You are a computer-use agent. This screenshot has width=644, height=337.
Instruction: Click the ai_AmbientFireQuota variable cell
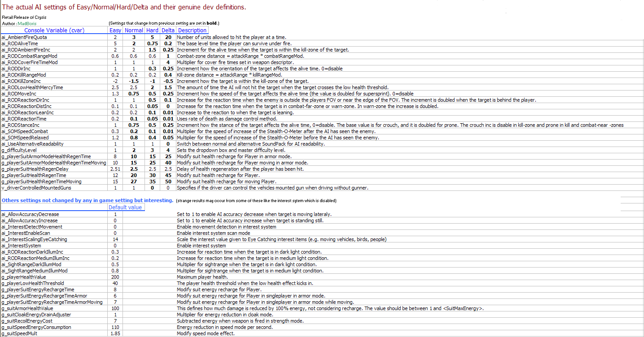pos(54,37)
